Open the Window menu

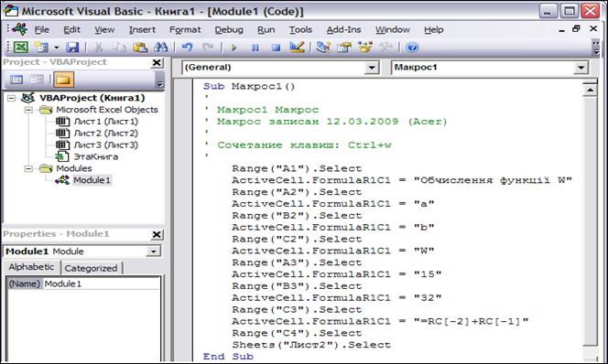click(x=392, y=30)
